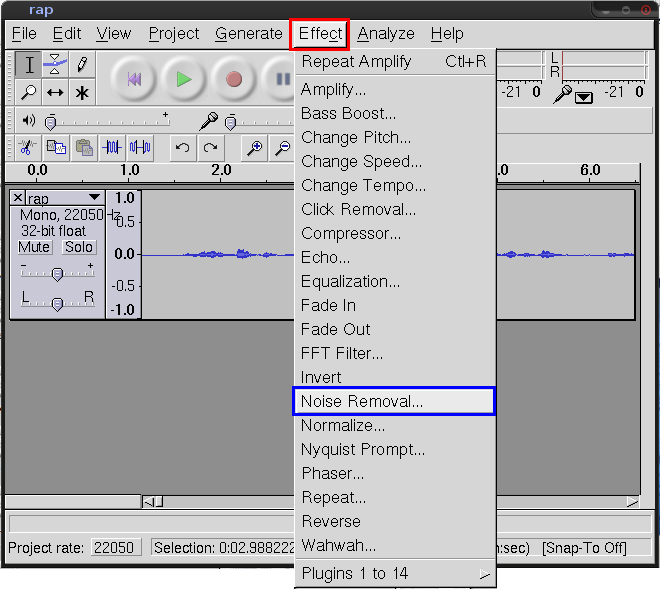The image size is (660, 589).
Task: Click the Project rate 22050 field
Action: 116,548
